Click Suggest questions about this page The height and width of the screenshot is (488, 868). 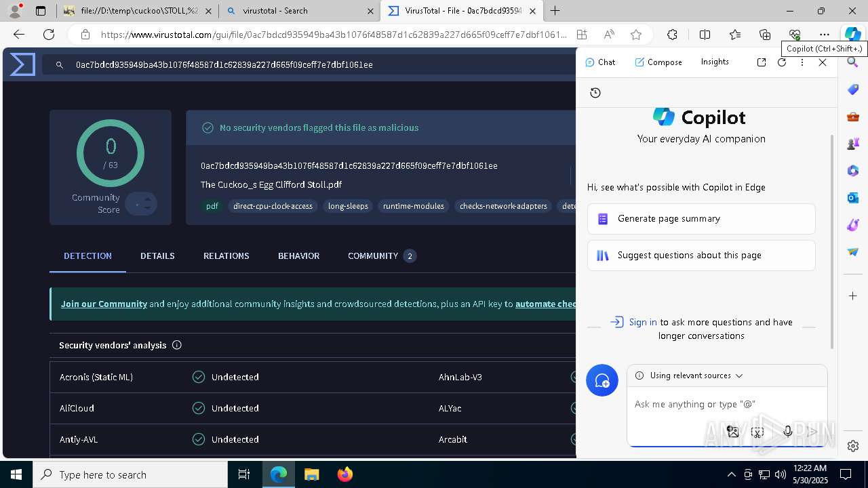(701, 256)
